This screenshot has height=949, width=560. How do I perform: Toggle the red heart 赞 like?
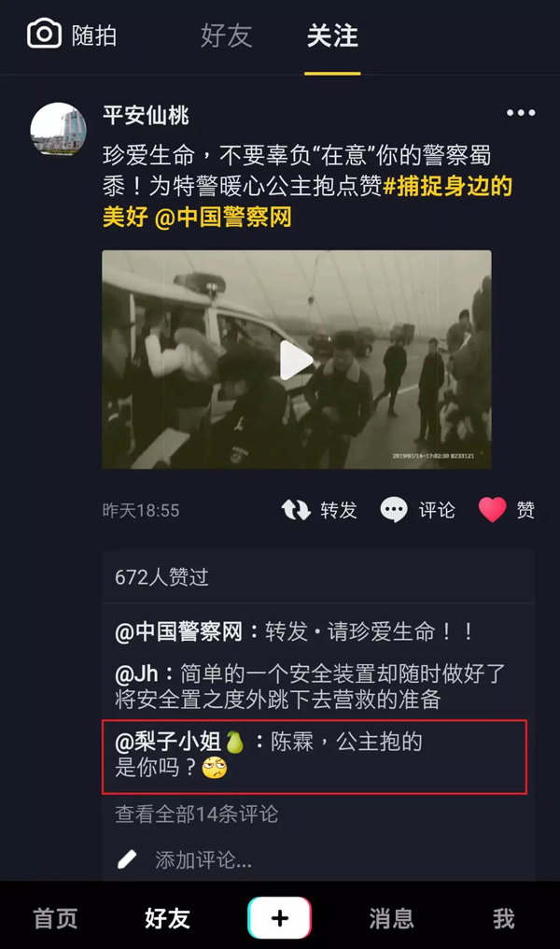[x=492, y=510]
